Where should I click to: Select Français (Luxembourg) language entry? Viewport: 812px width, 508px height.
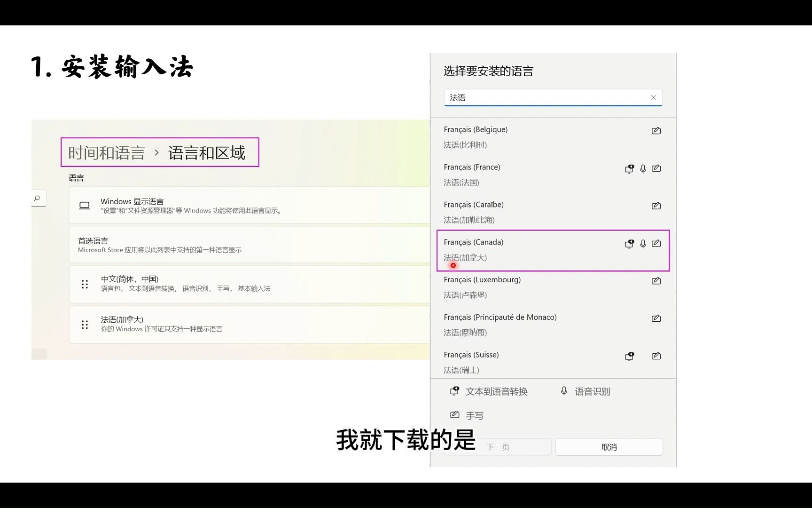553,287
